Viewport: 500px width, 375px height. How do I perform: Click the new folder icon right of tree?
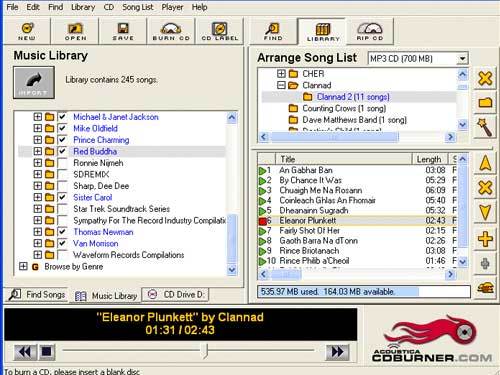pos(485,102)
